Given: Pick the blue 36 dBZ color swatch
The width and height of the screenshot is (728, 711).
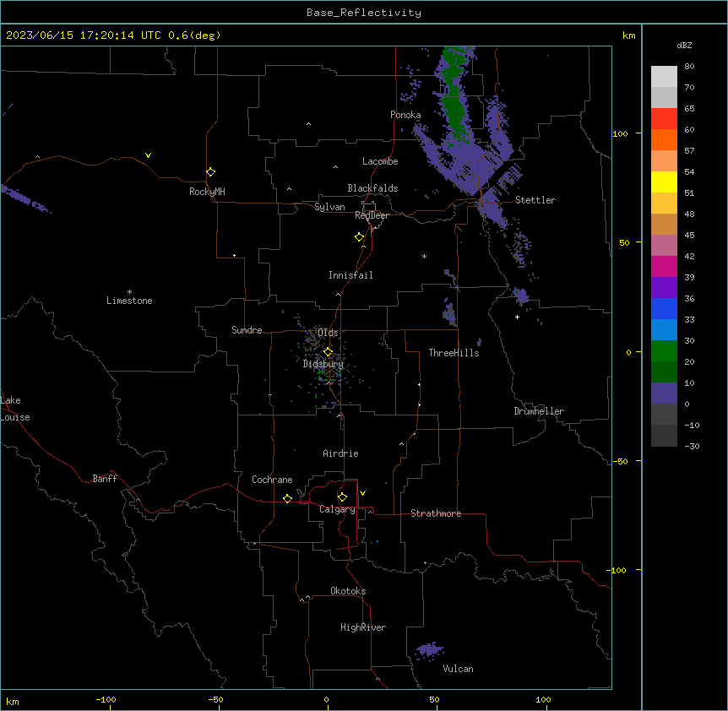Looking at the screenshot, I should coord(664,309).
